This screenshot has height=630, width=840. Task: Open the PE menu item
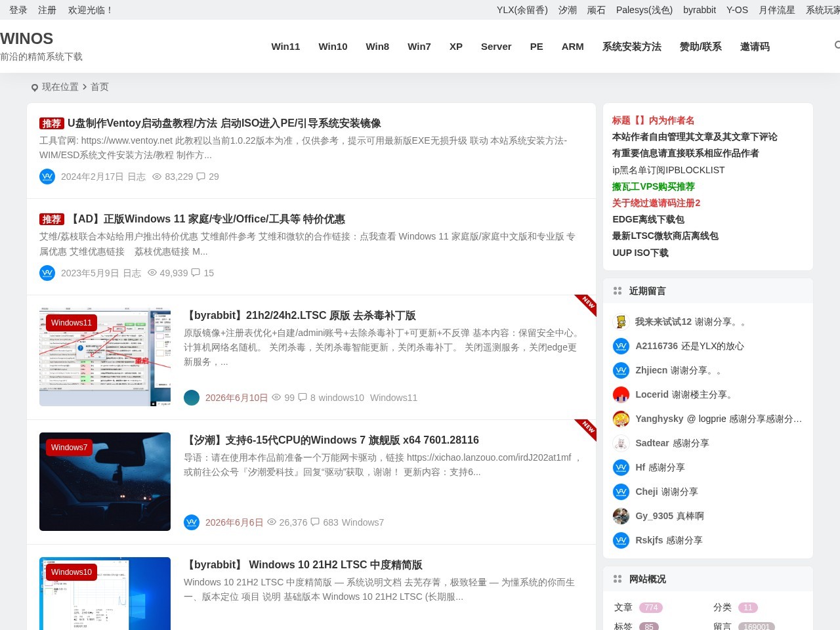coord(537,47)
